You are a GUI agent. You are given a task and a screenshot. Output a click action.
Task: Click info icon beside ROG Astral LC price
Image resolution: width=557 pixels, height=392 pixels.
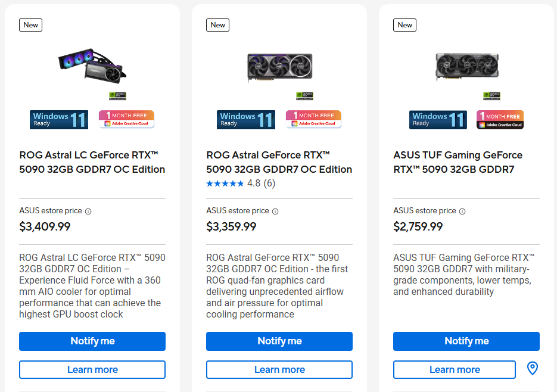point(88,211)
